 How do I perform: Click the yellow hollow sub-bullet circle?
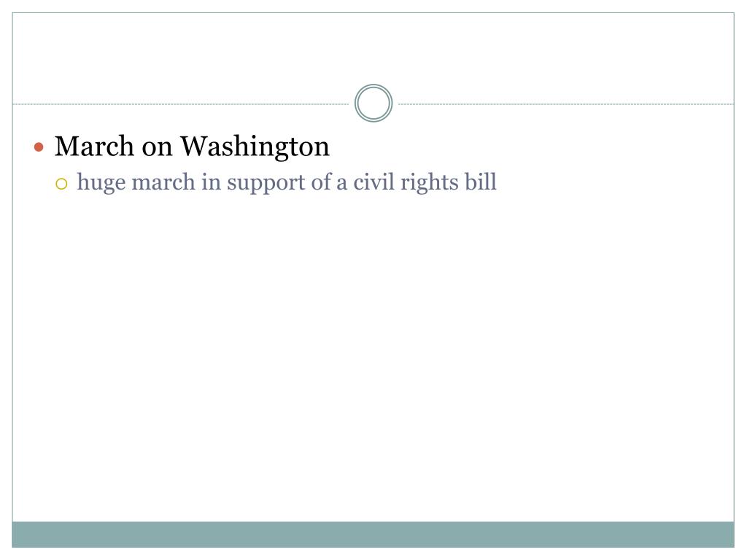click(61, 184)
